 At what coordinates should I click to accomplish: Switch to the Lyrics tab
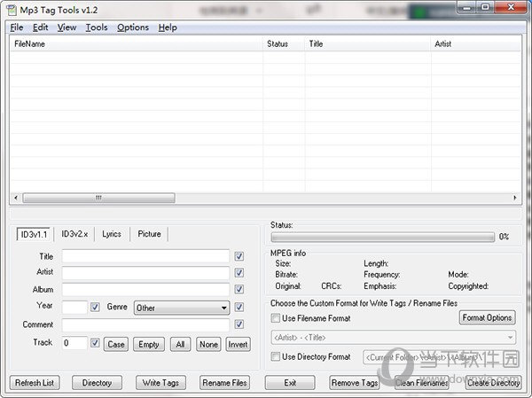point(112,234)
